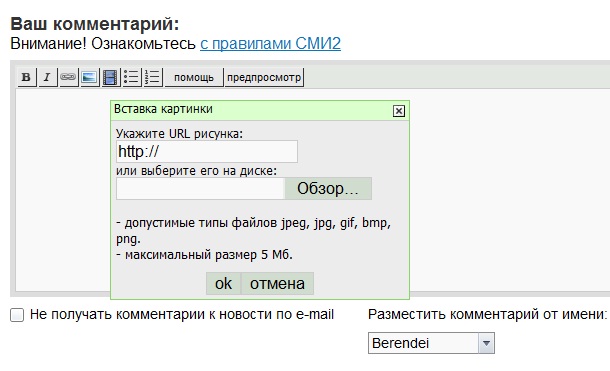Click the максимальный размер 5 Мб text
This screenshot has height=371, width=610.
205,255
